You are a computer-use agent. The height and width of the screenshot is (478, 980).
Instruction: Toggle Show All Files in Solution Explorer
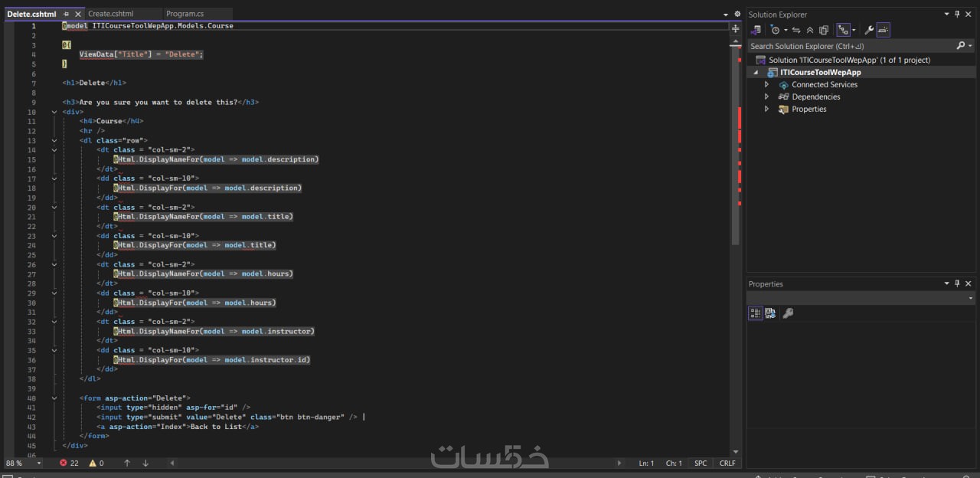[x=824, y=30]
